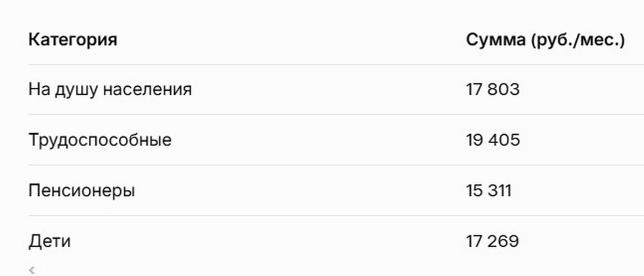Click the digits '803' in the first amount
The height and width of the screenshot is (276, 644).
tap(503, 89)
